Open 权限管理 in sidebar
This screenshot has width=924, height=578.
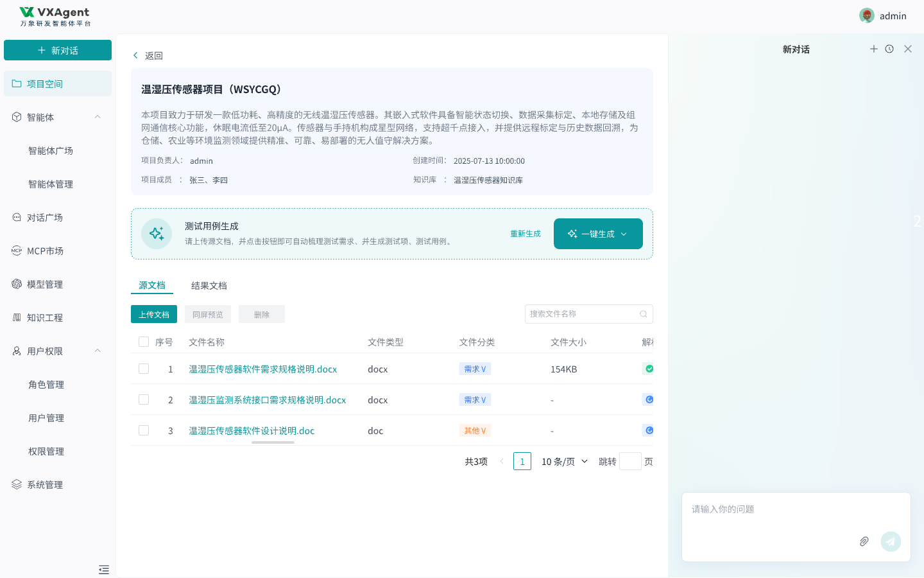click(46, 451)
